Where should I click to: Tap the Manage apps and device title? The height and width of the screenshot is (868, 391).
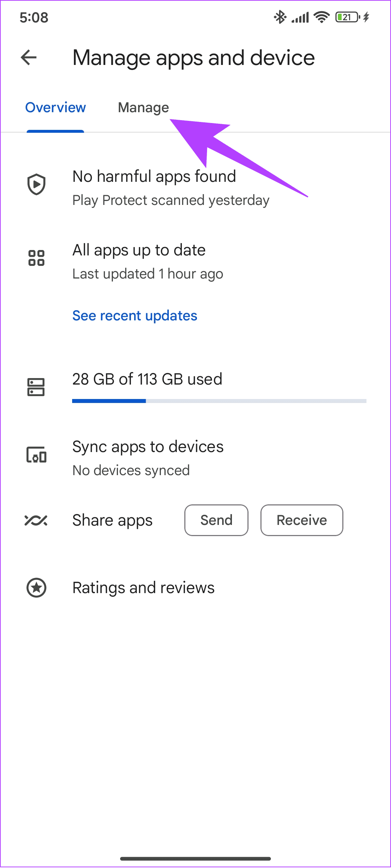[194, 58]
